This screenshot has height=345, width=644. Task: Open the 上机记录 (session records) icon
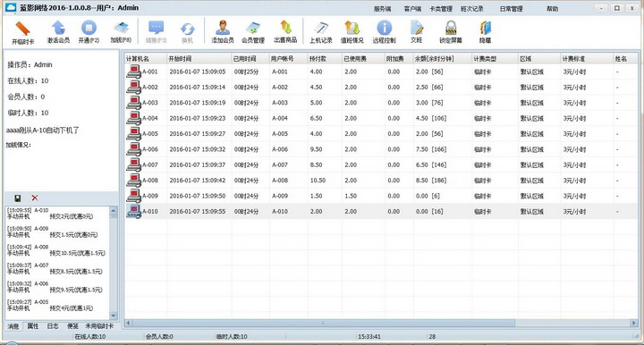pyautogui.click(x=321, y=28)
